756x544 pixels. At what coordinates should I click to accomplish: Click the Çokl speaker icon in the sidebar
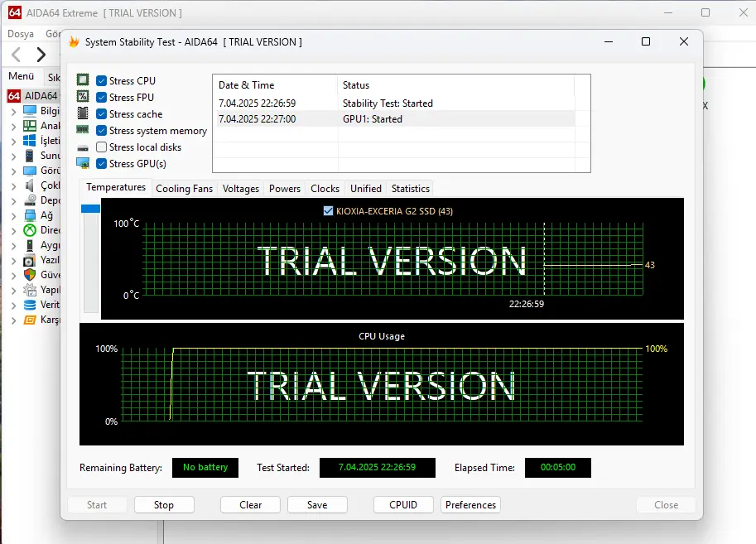click(30, 185)
